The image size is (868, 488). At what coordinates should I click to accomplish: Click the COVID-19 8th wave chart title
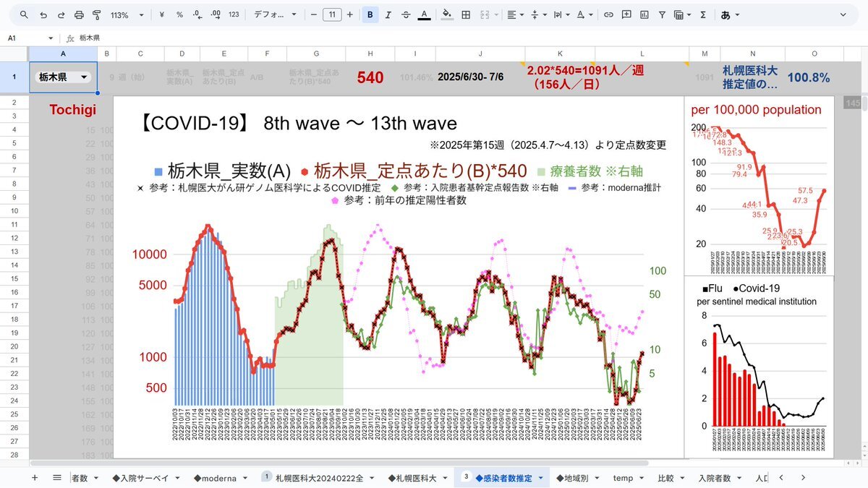click(297, 124)
